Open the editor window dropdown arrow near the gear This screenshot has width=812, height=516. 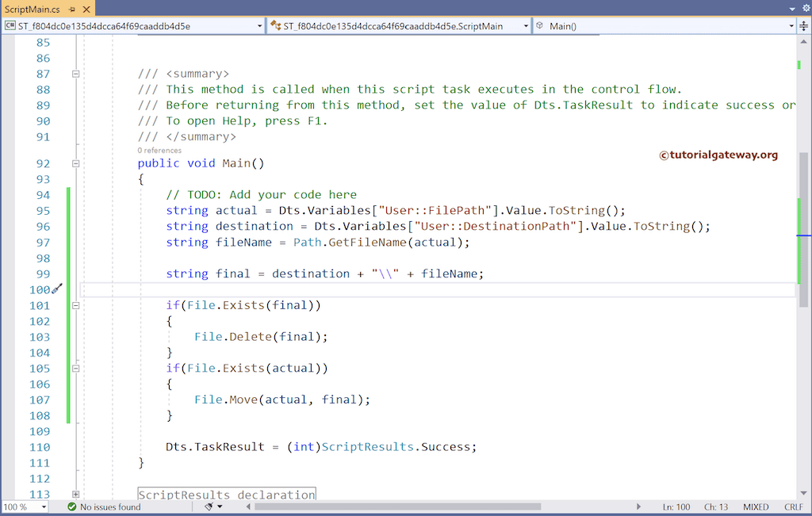[x=794, y=10]
